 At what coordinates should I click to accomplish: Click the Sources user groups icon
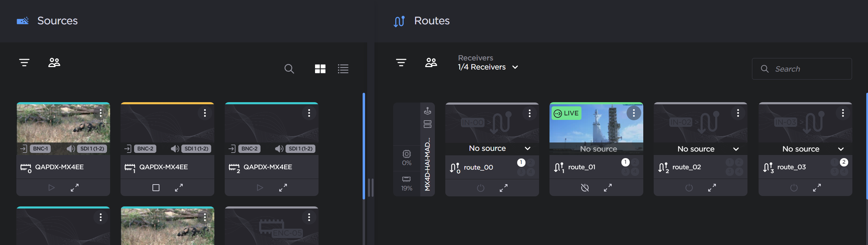[54, 63]
